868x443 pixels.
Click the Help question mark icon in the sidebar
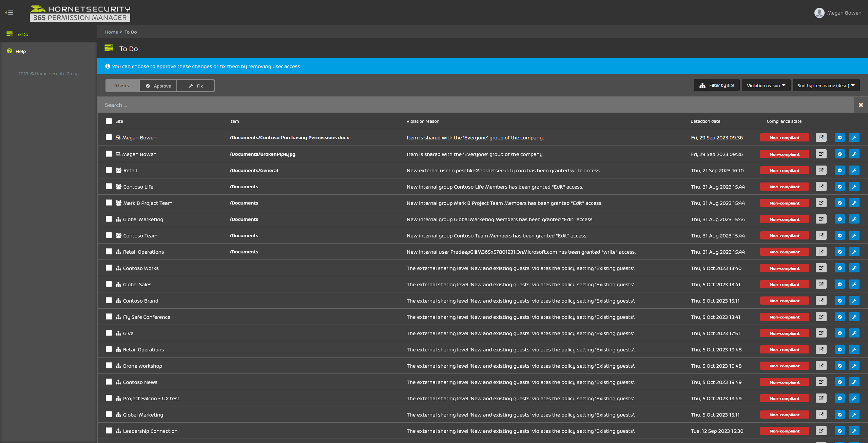9,51
